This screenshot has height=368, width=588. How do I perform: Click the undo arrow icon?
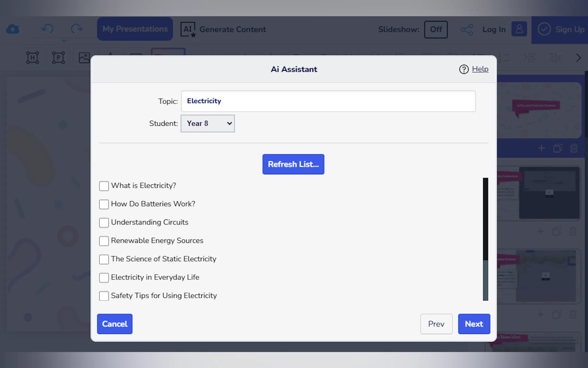tap(47, 29)
